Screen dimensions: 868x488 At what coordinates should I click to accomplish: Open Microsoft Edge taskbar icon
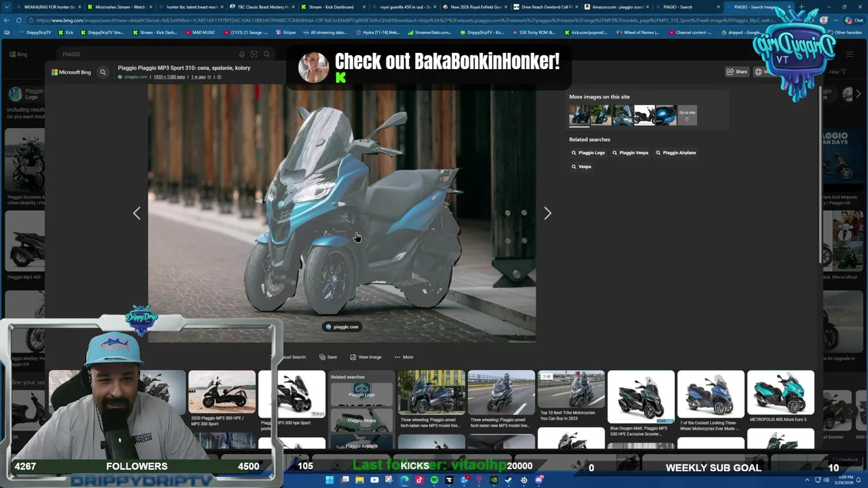coord(404,480)
